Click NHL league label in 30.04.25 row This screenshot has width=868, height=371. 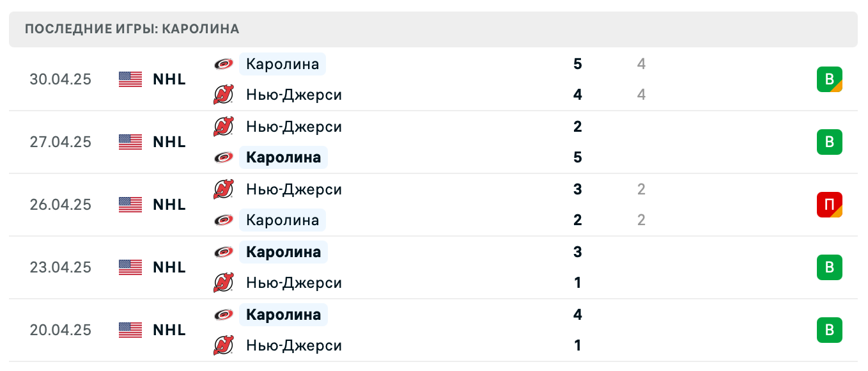169,79
